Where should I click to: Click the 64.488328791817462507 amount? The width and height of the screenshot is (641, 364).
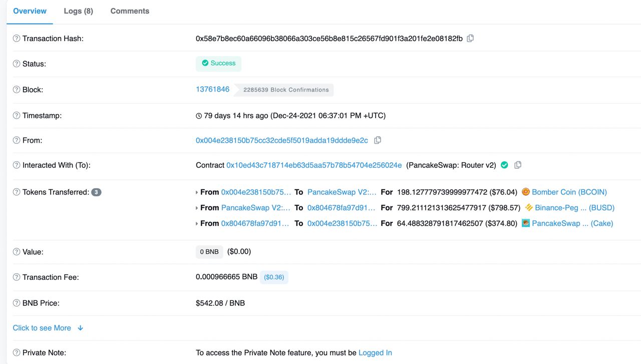[440, 223]
